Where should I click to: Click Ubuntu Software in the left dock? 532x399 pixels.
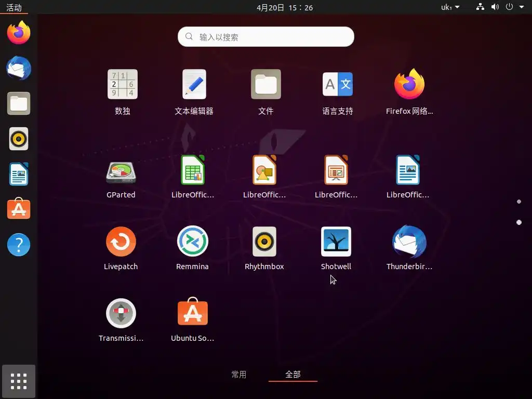coord(19,209)
